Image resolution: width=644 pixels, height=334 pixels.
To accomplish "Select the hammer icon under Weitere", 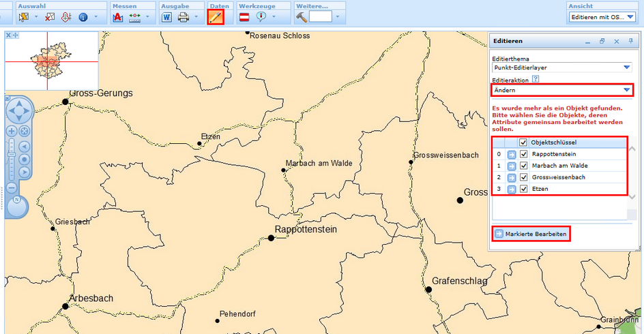I will 301,17.
